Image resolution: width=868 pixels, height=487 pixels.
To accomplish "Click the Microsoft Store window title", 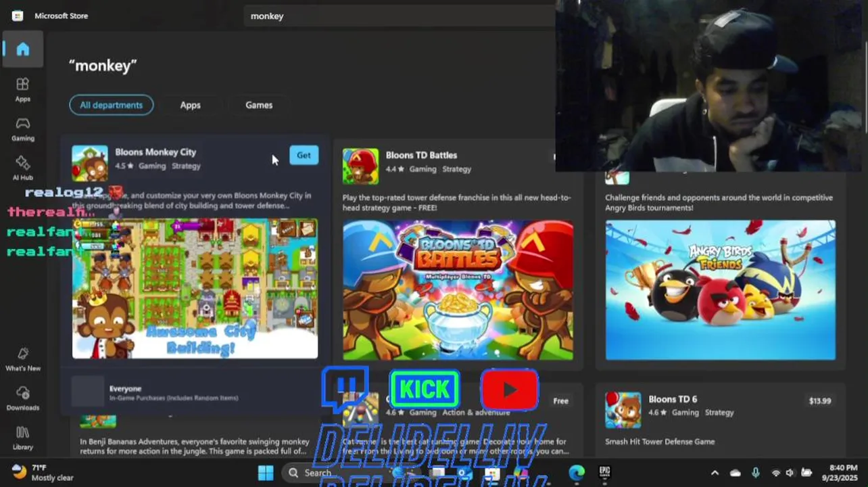I will 62,16.
